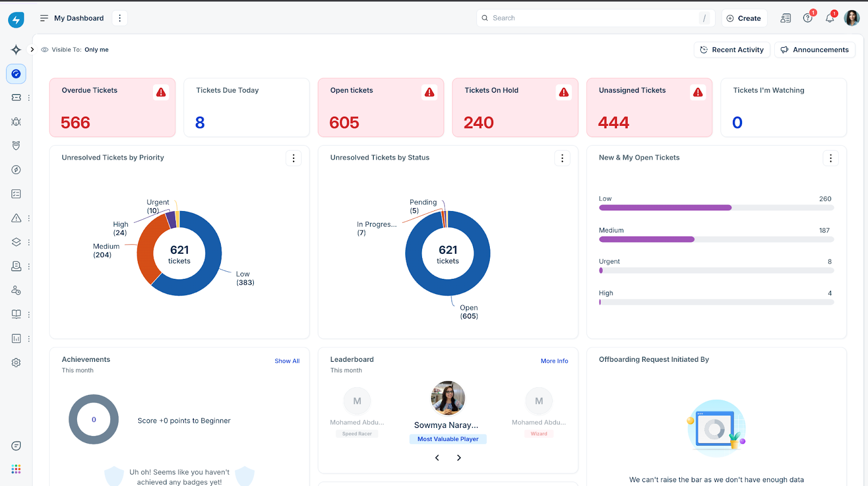868x486 pixels.
Task: Open Unresolved Tickets by Status options menu
Action: click(x=562, y=158)
